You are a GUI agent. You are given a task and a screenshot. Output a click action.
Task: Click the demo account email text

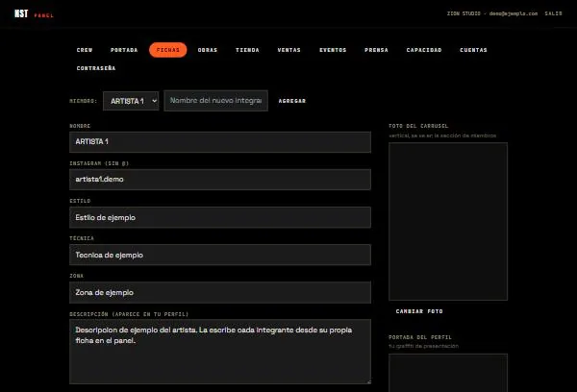pos(514,13)
